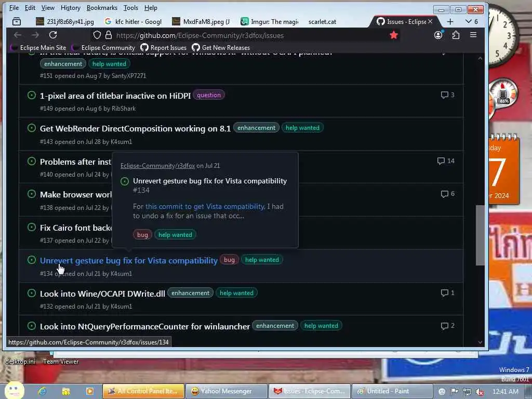Open Eclipse Community bookmark

(x=104, y=48)
